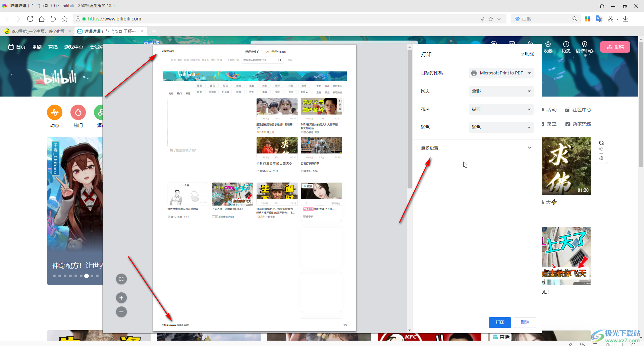Click the search magnifier icon

(575, 19)
